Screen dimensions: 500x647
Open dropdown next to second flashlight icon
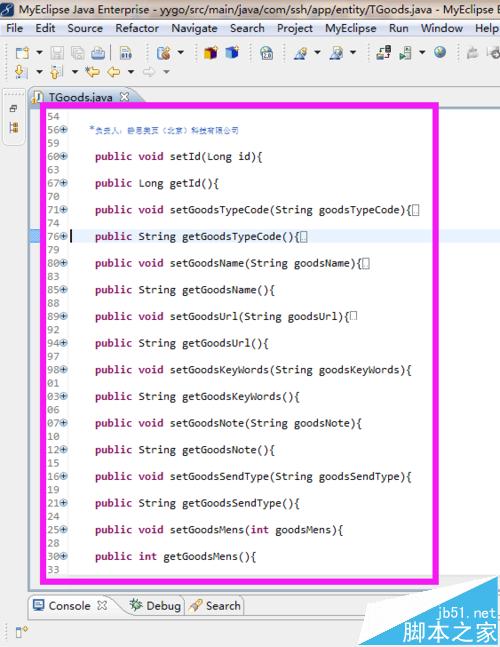tap(353, 52)
